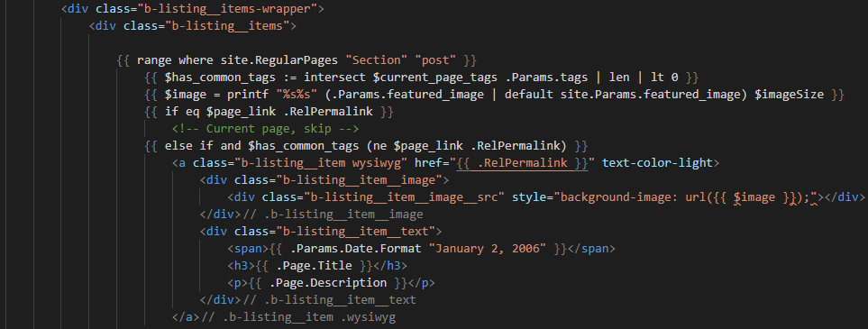The height and width of the screenshot is (329, 868).
Task: Click the else if and $has_common_tags line
Action: pyautogui.click(x=365, y=146)
